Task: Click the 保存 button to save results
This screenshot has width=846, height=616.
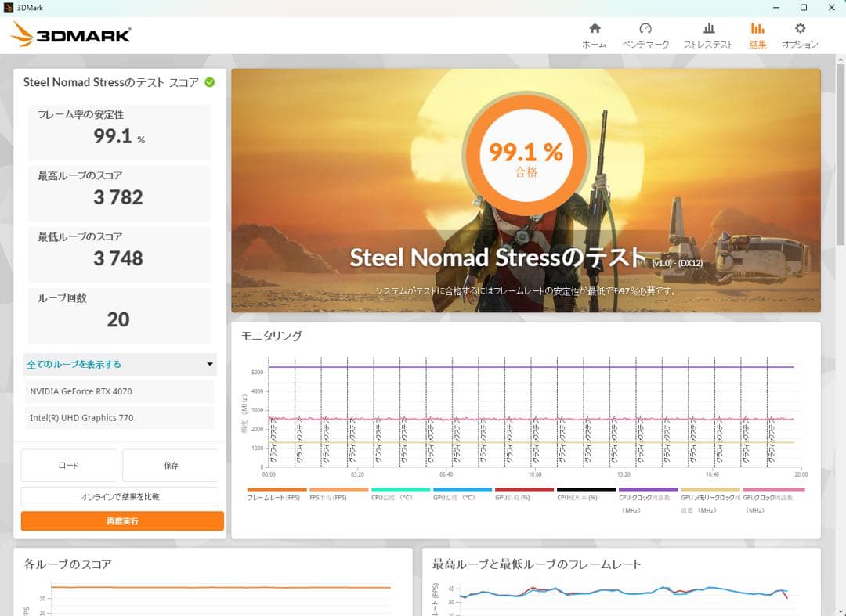Action: pyautogui.click(x=171, y=465)
